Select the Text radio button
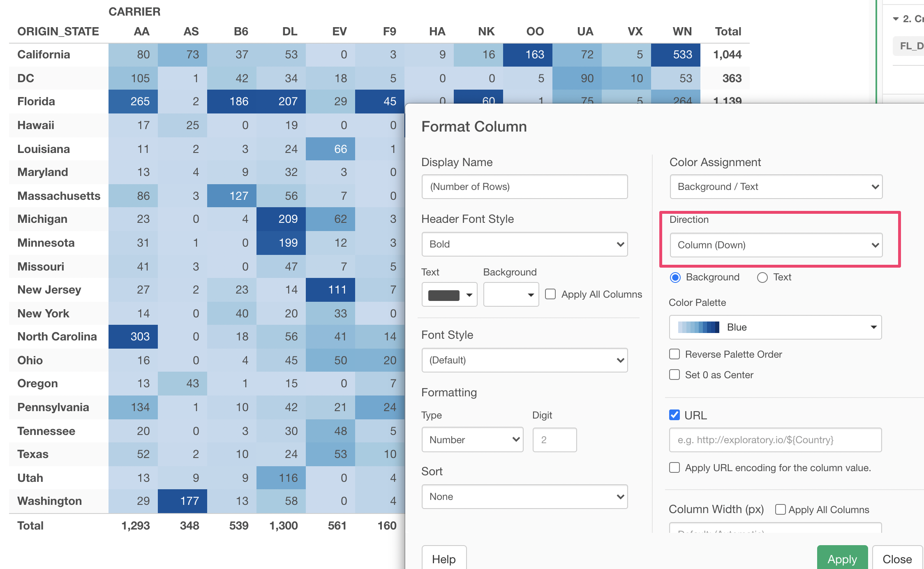 (762, 278)
